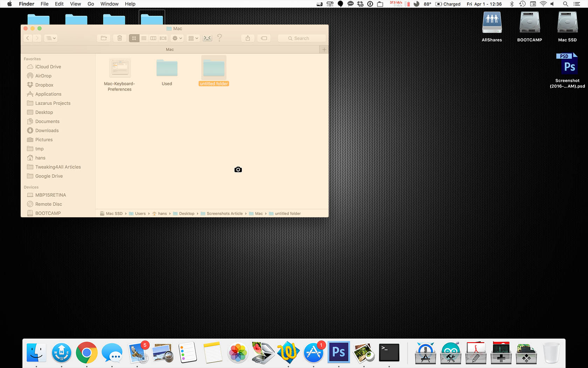Click Mac SSD in path bar
The height and width of the screenshot is (368, 588).
(x=111, y=213)
